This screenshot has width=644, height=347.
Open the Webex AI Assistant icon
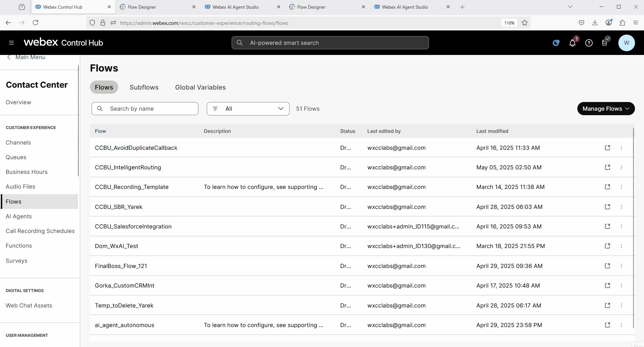point(556,43)
